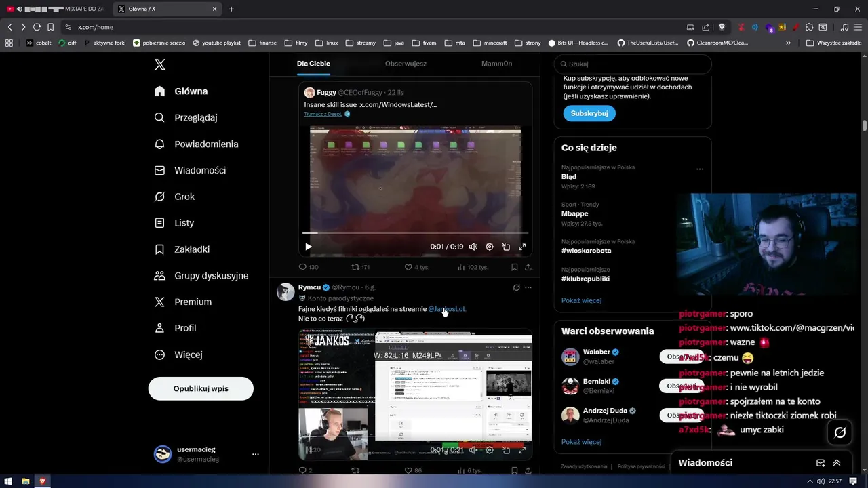
Task: Share the Fuggy post
Action: [x=528, y=267]
